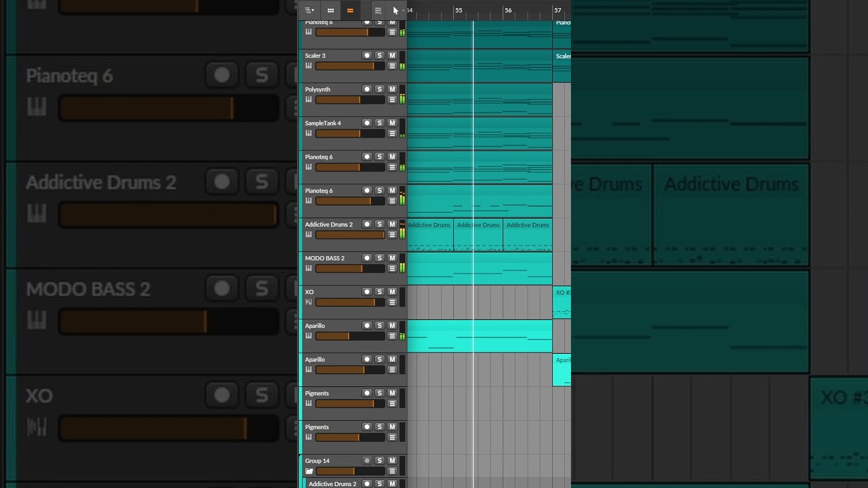This screenshot has width=868, height=488.
Task: Adjust the MODO BASS 2 track volume fader
Action: [x=350, y=268]
